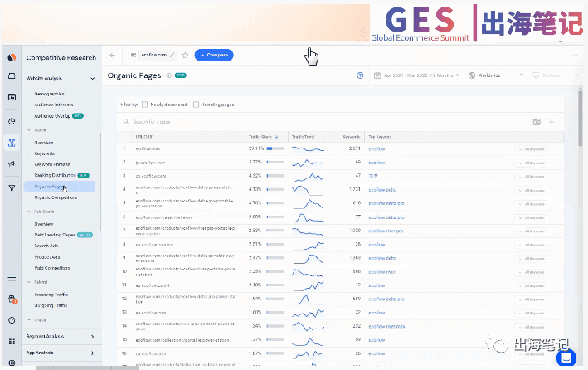Open Keyword Phrases in the sidebar
This screenshot has width=588, height=370.
(x=52, y=164)
